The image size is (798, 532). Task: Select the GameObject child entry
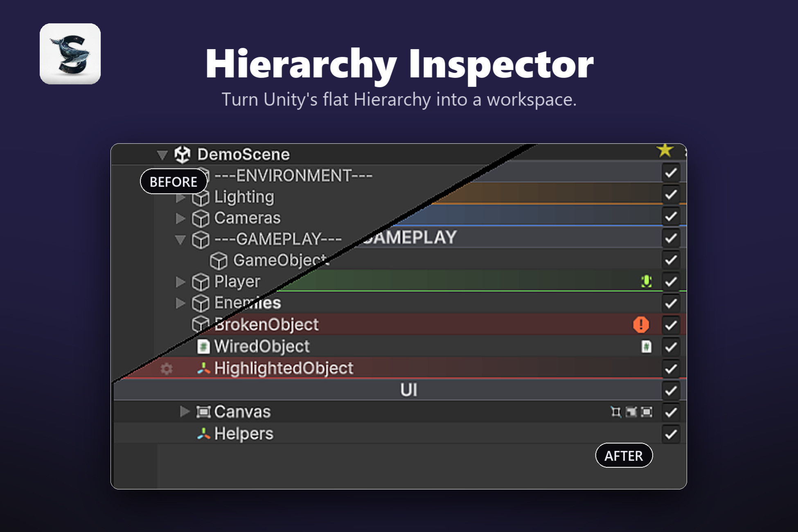click(x=281, y=261)
